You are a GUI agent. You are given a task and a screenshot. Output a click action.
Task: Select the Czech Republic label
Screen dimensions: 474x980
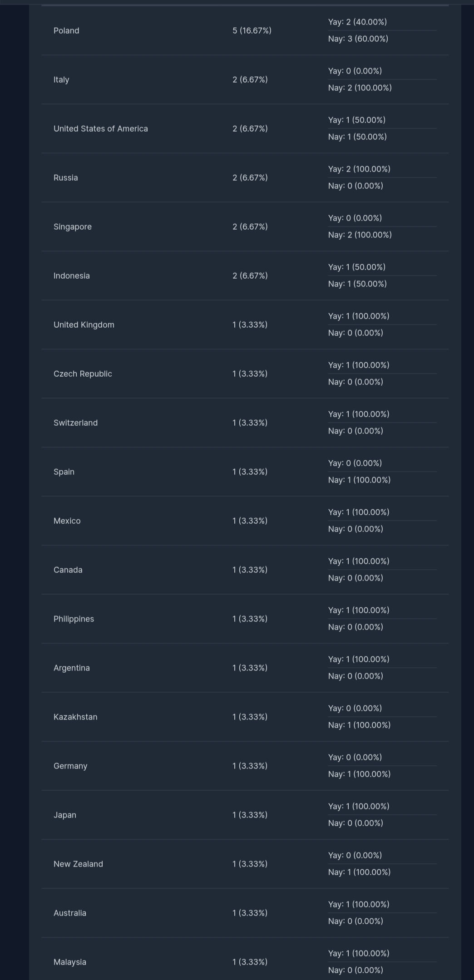83,374
